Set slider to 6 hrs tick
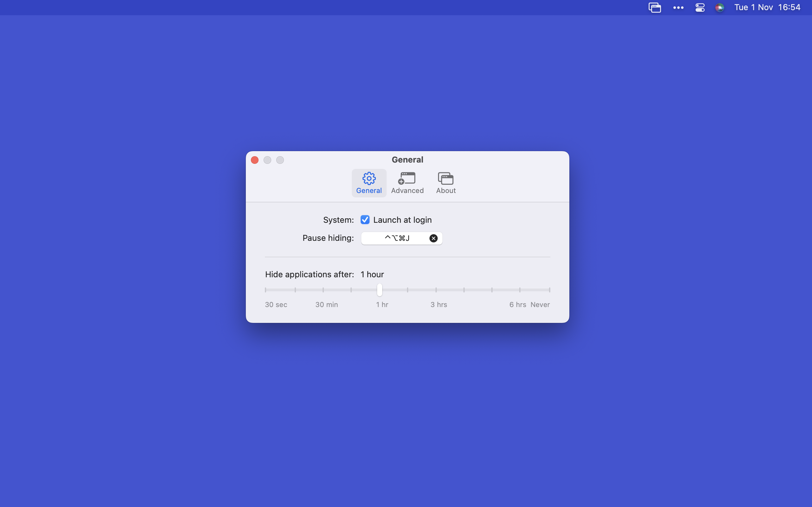 [520, 290]
